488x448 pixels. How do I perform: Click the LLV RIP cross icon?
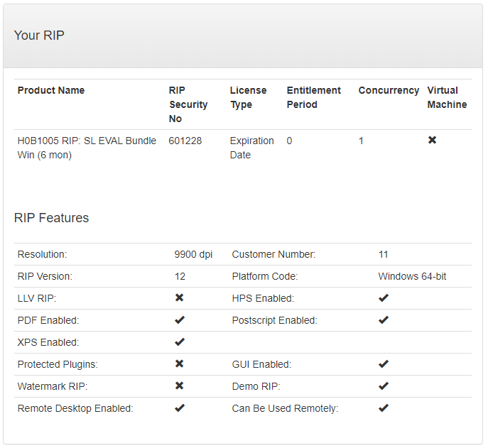tap(180, 298)
